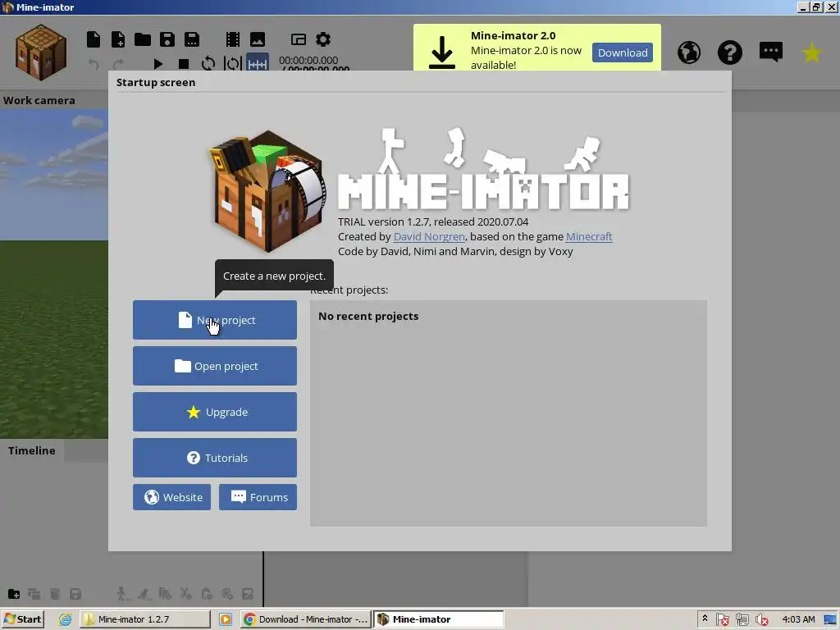Click the save project floppy disk icon
Image resolution: width=840 pixels, height=630 pixels.
[x=167, y=39]
